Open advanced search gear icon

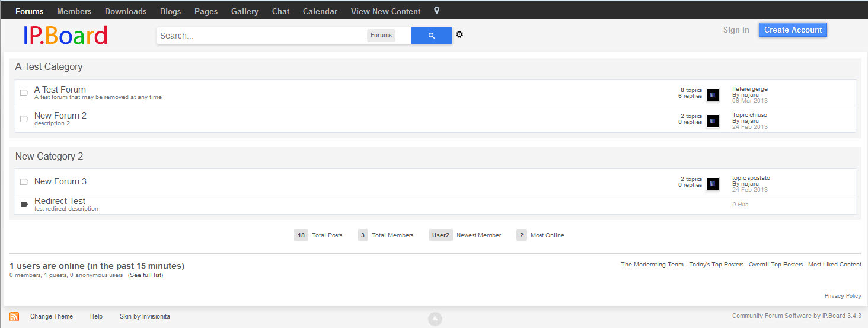[x=459, y=35]
